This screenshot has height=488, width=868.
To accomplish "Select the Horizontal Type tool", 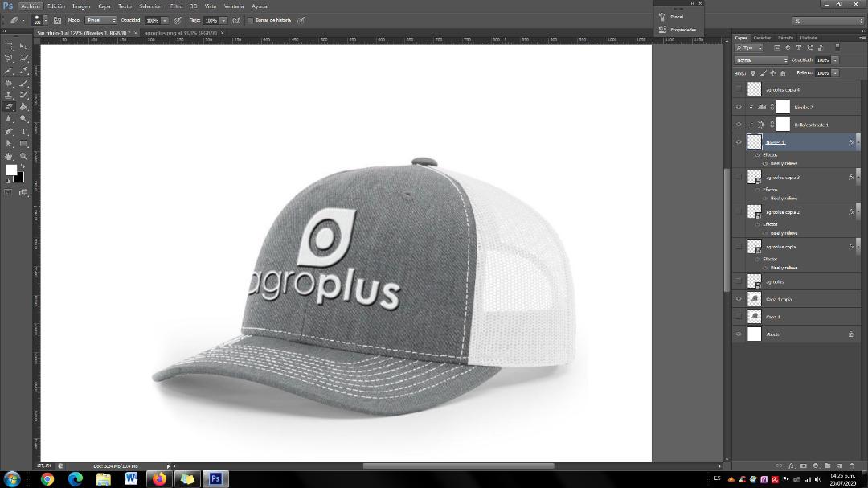I will click(x=23, y=131).
